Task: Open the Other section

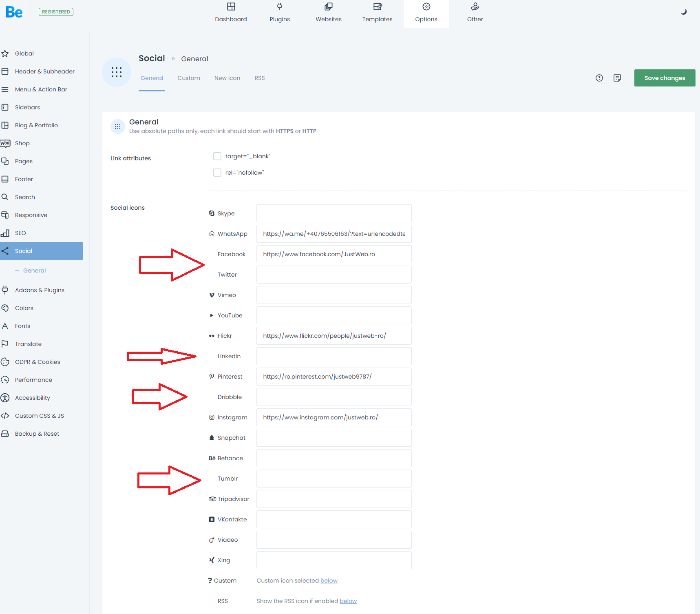Action: click(475, 13)
